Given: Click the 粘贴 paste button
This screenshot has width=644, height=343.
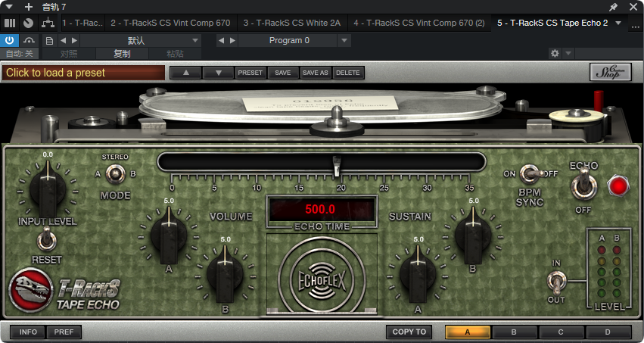Looking at the screenshot, I should pyautogui.click(x=175, y=54).
